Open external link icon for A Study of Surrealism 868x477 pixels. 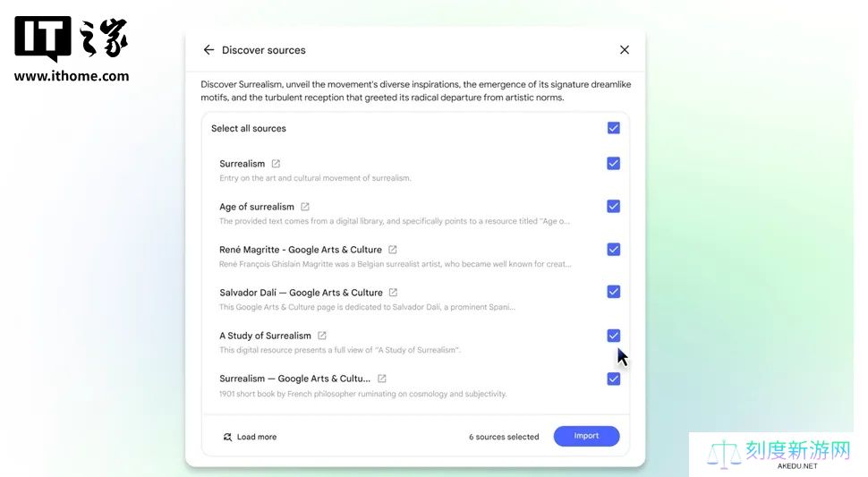(x=321, y=336)
